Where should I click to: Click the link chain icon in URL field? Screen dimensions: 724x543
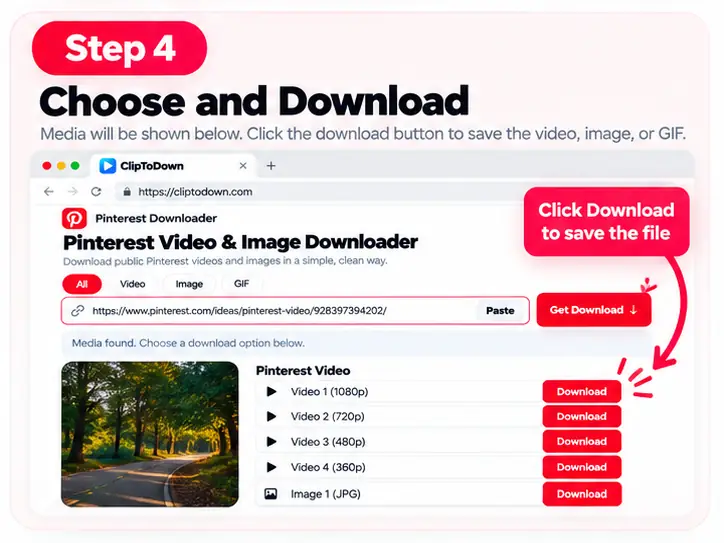(x=78, y=311)
